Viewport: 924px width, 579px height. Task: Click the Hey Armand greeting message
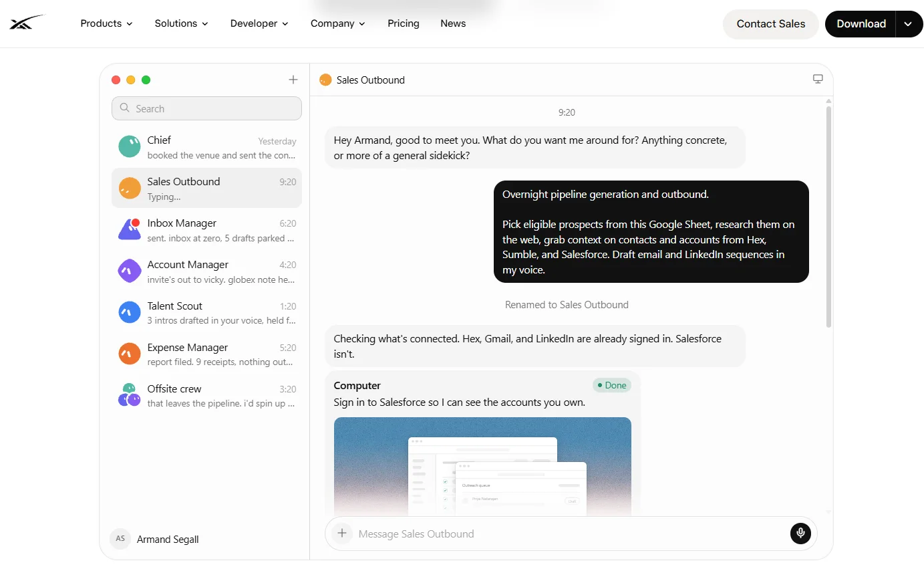[535, 148]
